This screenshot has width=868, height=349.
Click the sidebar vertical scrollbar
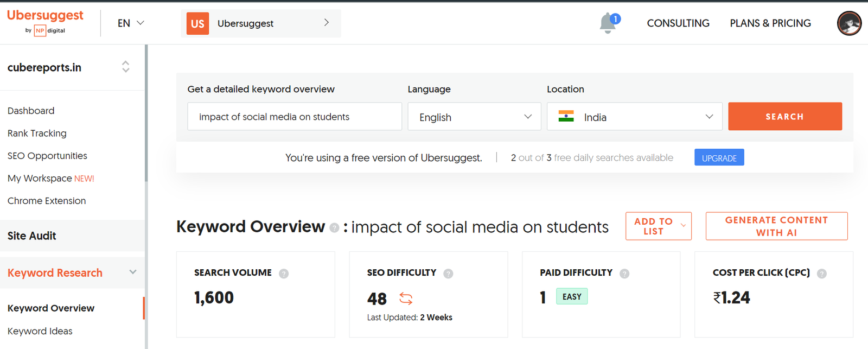(146, 113)
